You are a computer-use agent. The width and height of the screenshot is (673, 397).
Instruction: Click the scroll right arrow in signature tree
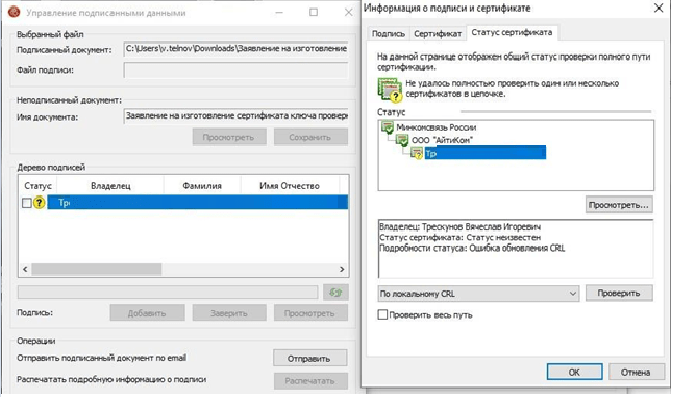point(342,269)
